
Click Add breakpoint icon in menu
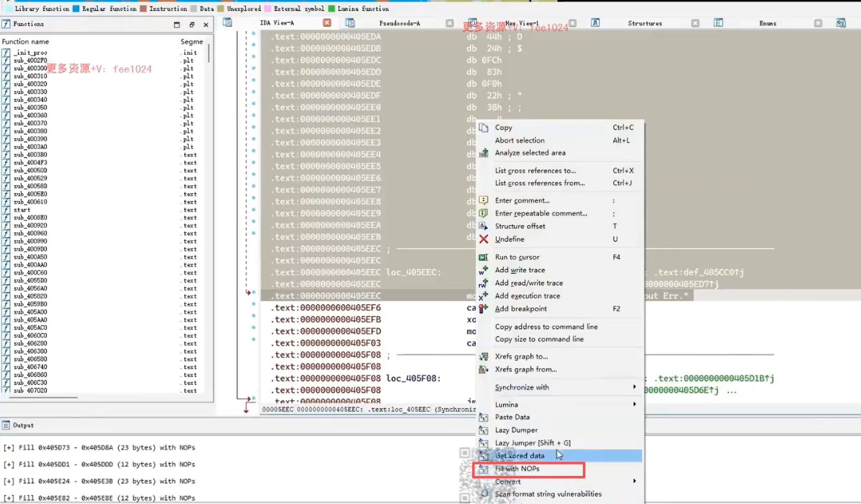click(484, 309)
